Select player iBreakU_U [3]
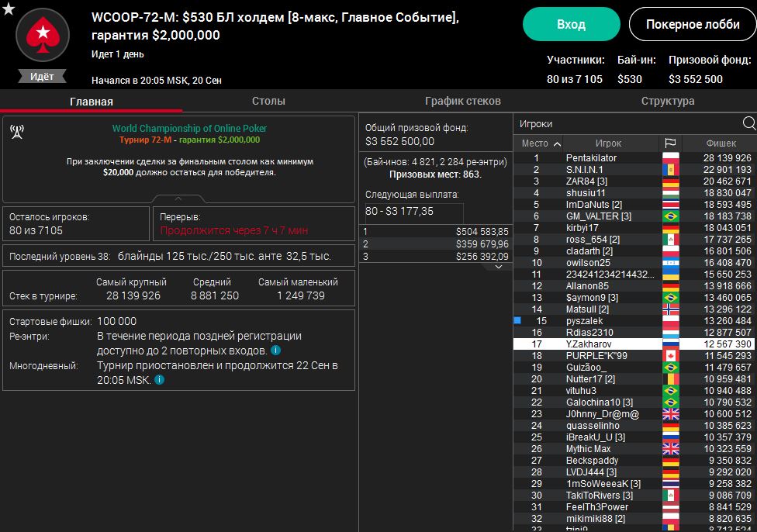The height and width of the screenshot is (532, 757). (634, 437)
